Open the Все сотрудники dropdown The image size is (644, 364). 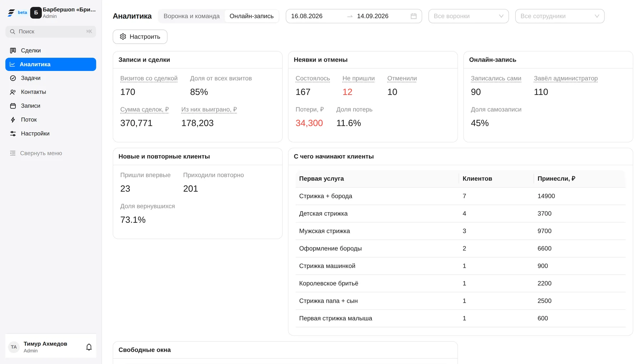click(x=560, y=16)
